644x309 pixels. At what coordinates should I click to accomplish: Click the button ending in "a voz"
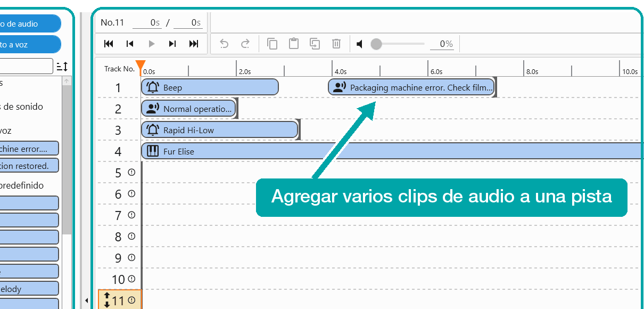pyautogui.click(x=30, y=45)
